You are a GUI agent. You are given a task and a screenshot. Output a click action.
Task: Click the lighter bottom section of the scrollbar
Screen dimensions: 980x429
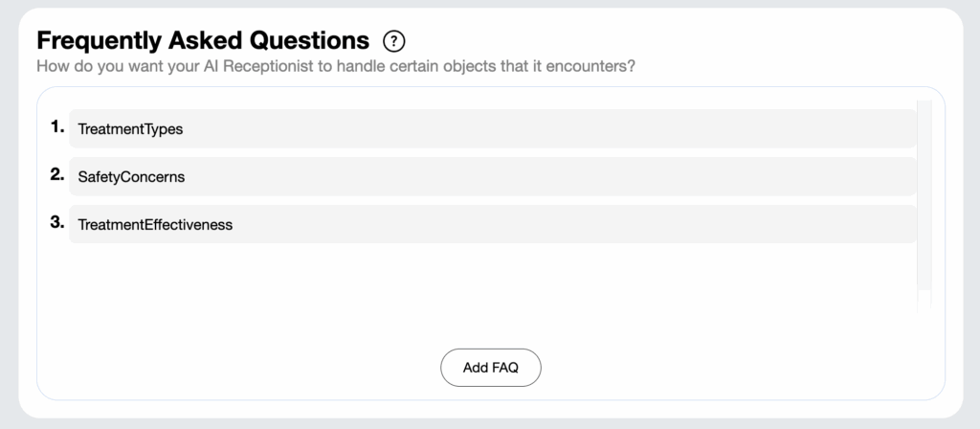pos(924,301)
